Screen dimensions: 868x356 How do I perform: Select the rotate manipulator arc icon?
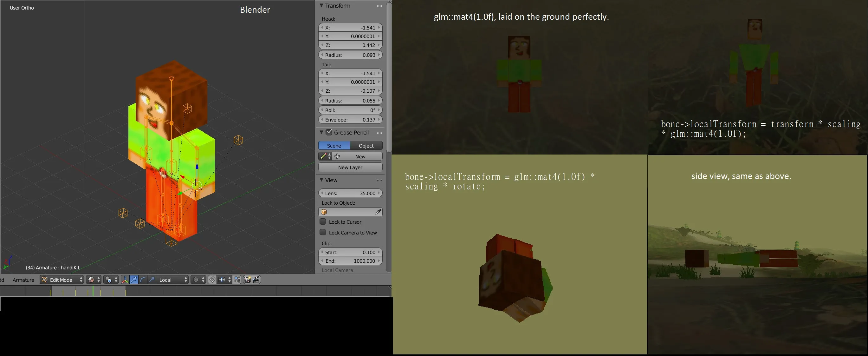point(143,280)
